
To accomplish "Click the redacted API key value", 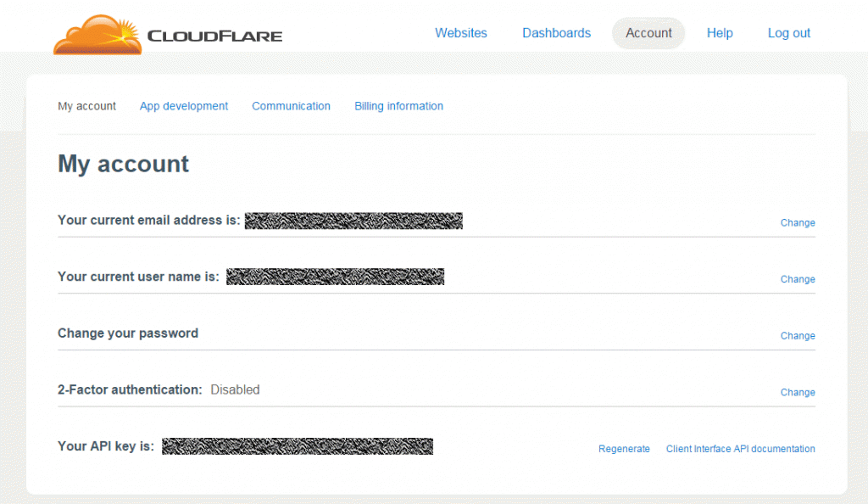I will click(x=298, y=446).
